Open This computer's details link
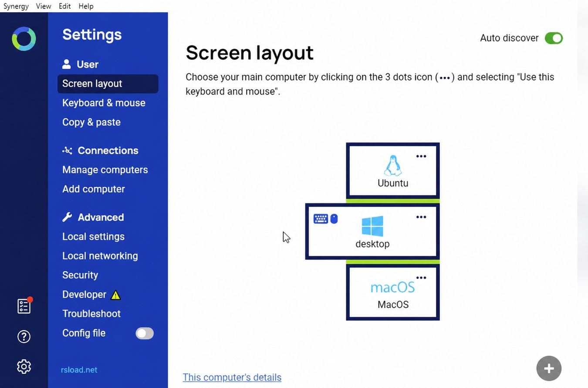This screenshot has width=588, height=388. (232, 378)
